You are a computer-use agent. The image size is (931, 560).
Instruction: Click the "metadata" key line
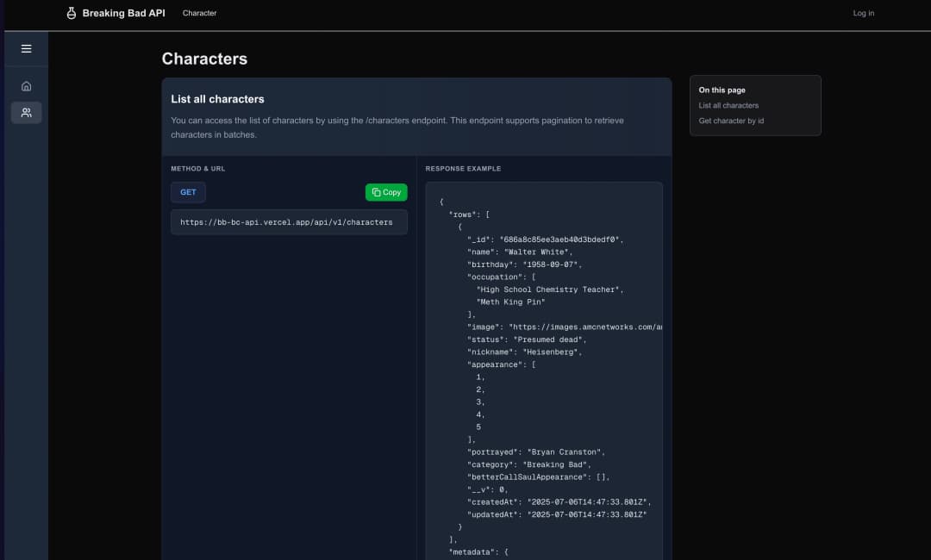coord(478,551)
